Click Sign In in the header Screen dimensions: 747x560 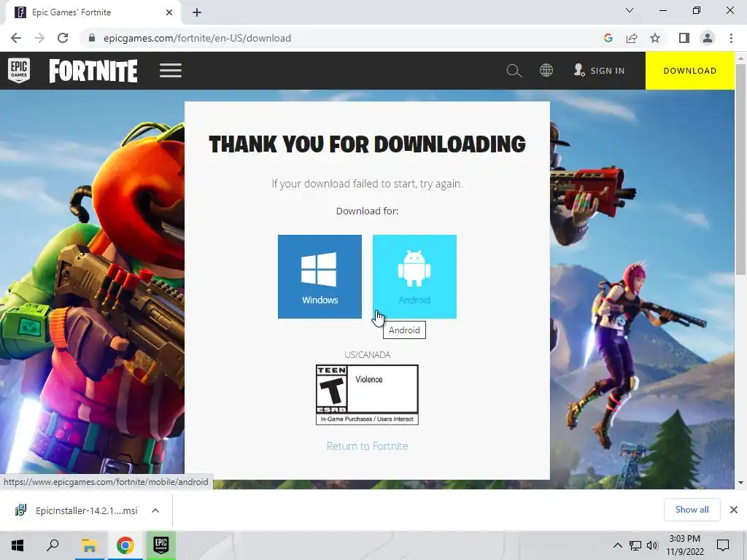click(x=600, y=71)
